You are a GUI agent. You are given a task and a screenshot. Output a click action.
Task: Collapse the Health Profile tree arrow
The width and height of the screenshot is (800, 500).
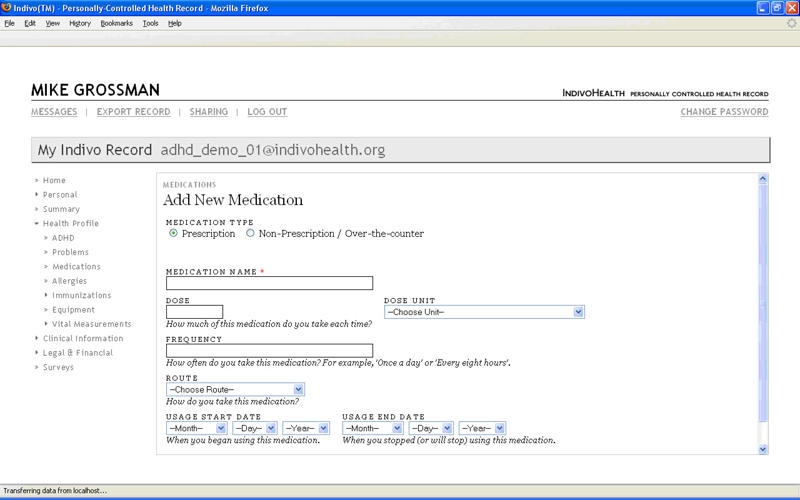(x=37, y=224)
